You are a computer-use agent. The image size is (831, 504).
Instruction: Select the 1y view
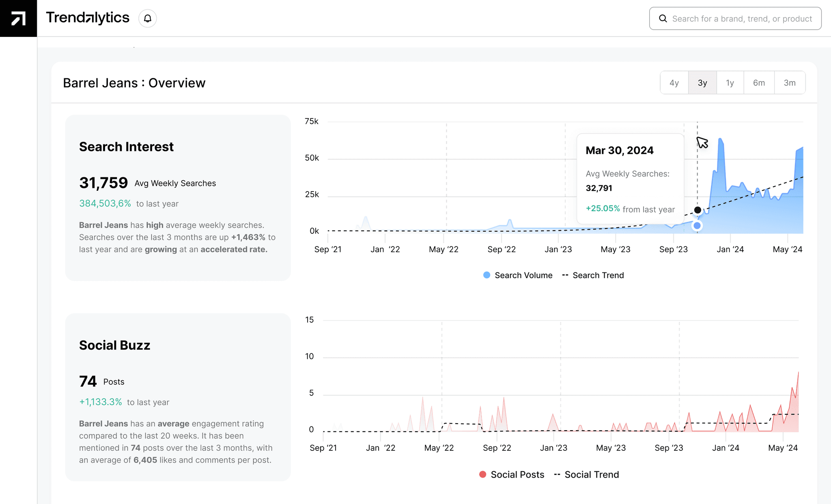730,82
